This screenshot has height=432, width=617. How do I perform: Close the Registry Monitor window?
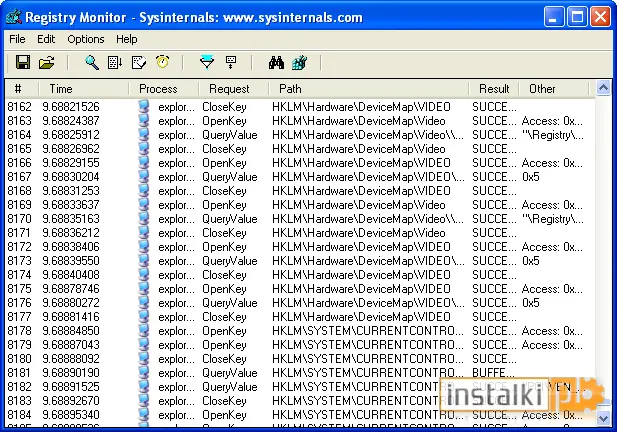(x=600, y=17)
